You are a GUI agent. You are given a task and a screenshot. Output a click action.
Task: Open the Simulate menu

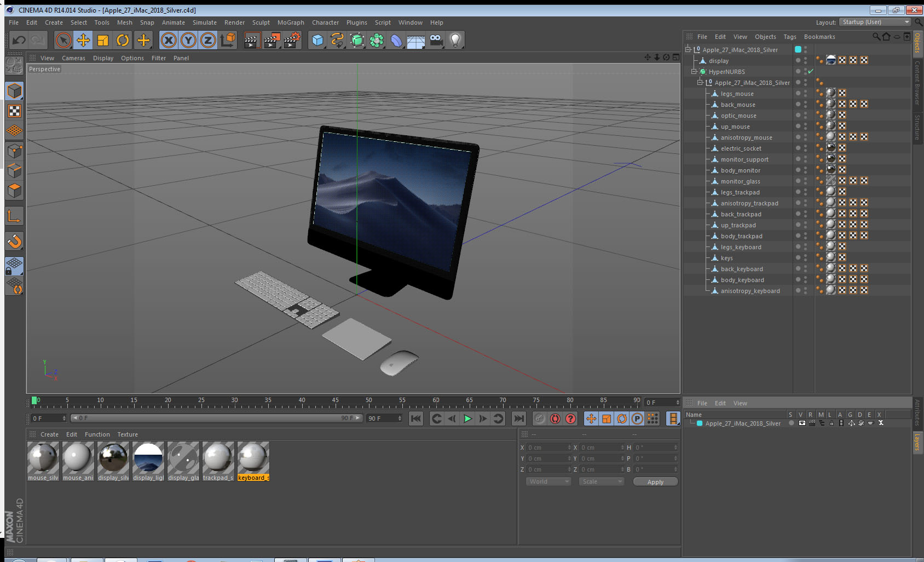pyautogui.click(x=204, y=22)
